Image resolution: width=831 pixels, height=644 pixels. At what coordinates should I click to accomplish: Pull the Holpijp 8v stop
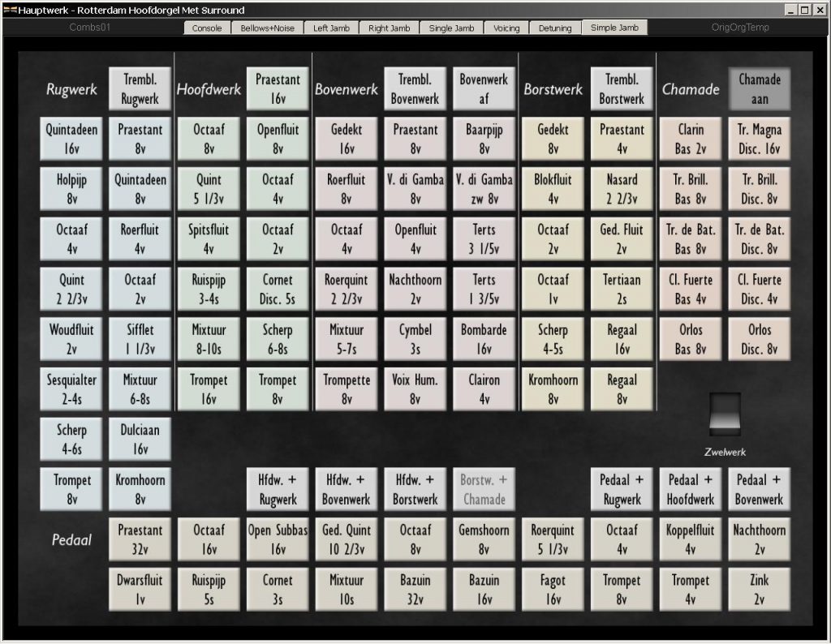(x=71, y=188)
